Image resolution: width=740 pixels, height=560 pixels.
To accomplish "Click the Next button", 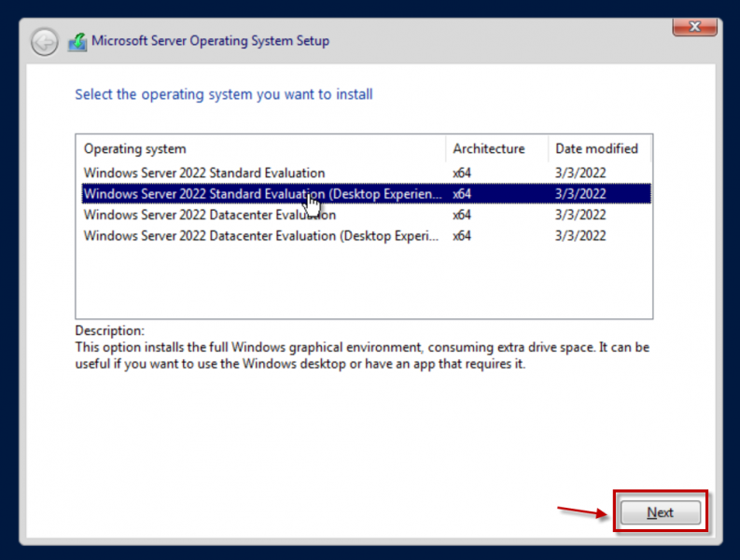I will 661,512.
